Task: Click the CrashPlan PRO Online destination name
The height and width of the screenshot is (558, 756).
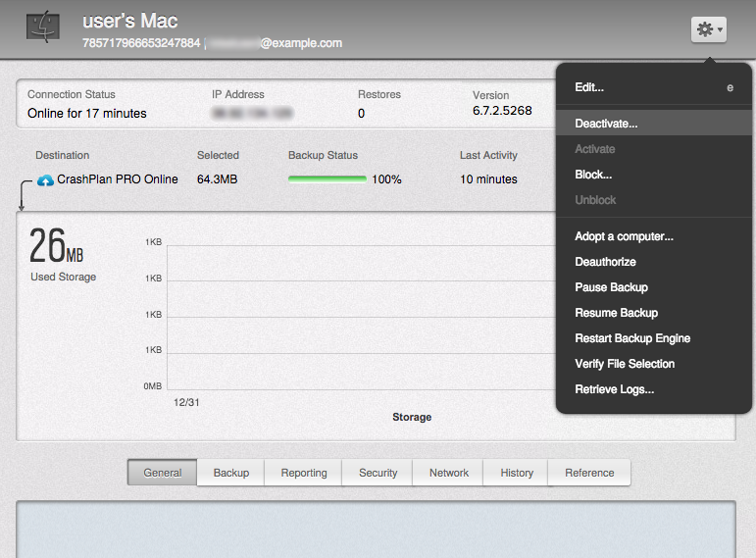Action: [117, 179]
